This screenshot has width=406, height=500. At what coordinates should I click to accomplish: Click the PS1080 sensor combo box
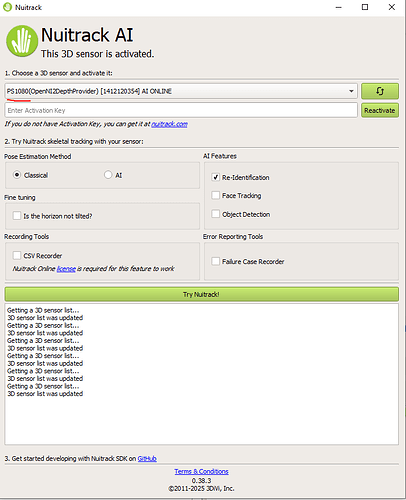[181, 91]
